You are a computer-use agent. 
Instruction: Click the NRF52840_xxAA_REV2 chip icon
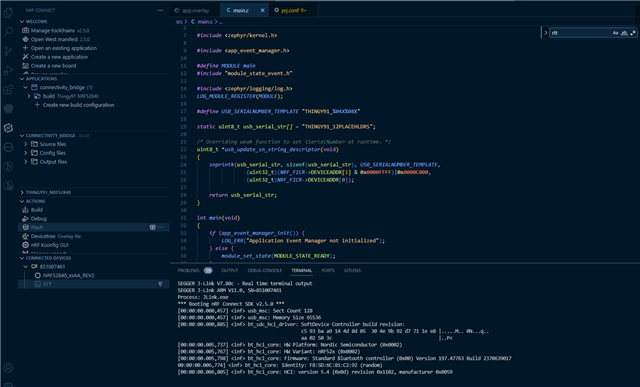point(38,276)
